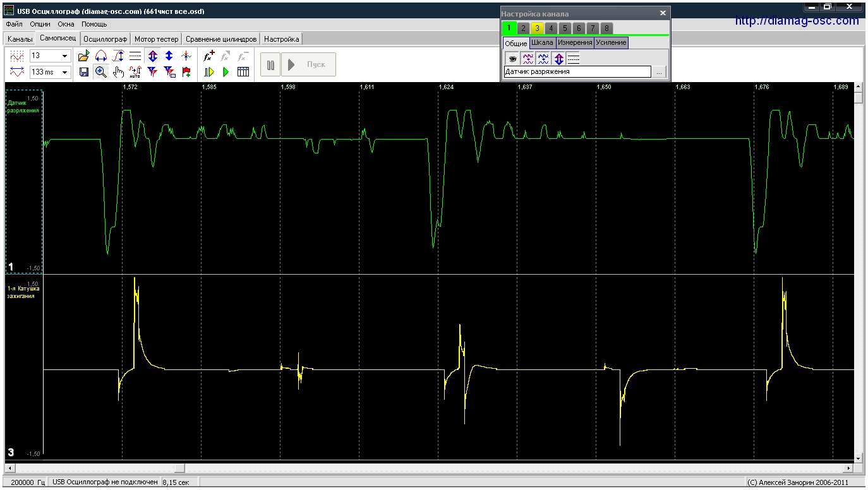Open file with the folder icon
The image size is (868, 490).
click(84, 56)
